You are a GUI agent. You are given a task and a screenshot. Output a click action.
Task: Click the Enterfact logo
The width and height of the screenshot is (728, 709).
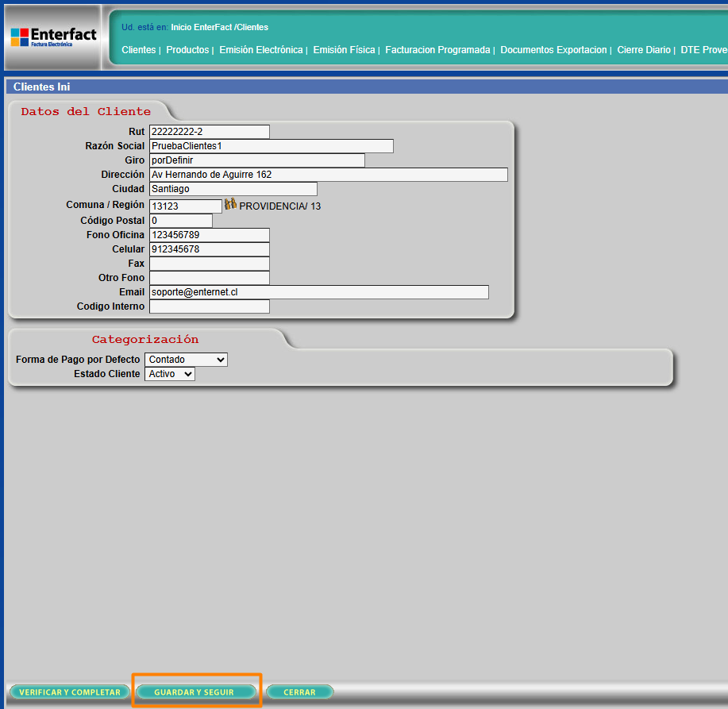click(x=54, y=37)
